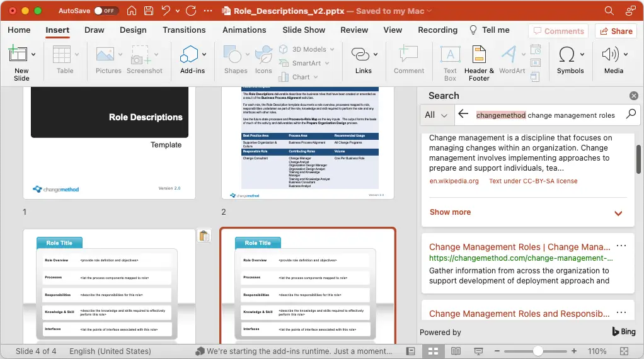Open the Add-ins icon
This screenshot has height=359, width=644.
pos(189,54)
